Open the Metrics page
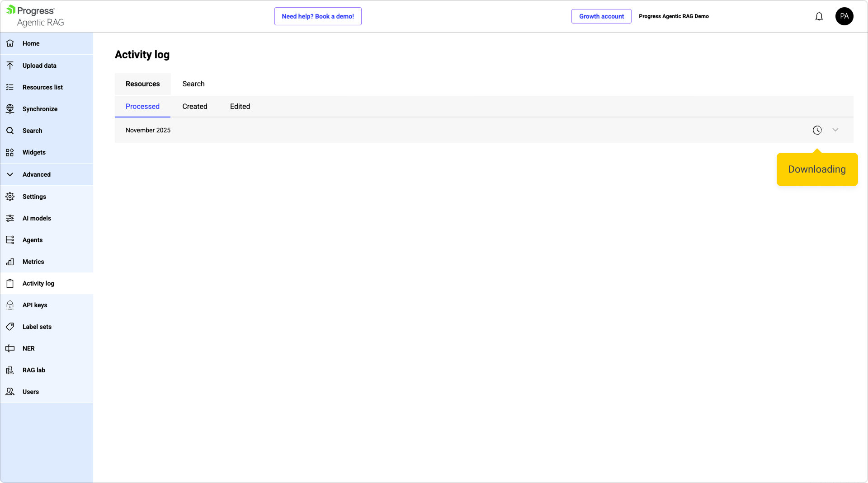This screenshot has height=483, width=868. tap(33, 262)
